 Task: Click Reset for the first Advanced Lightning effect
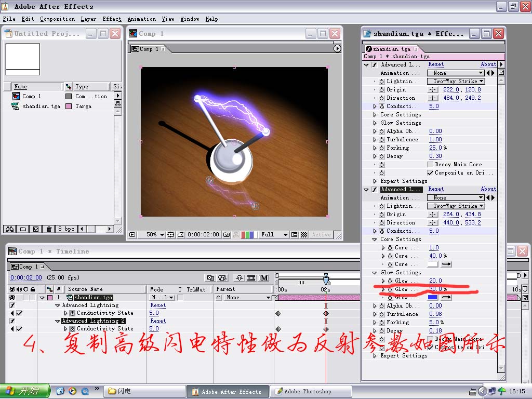point(436,64)
